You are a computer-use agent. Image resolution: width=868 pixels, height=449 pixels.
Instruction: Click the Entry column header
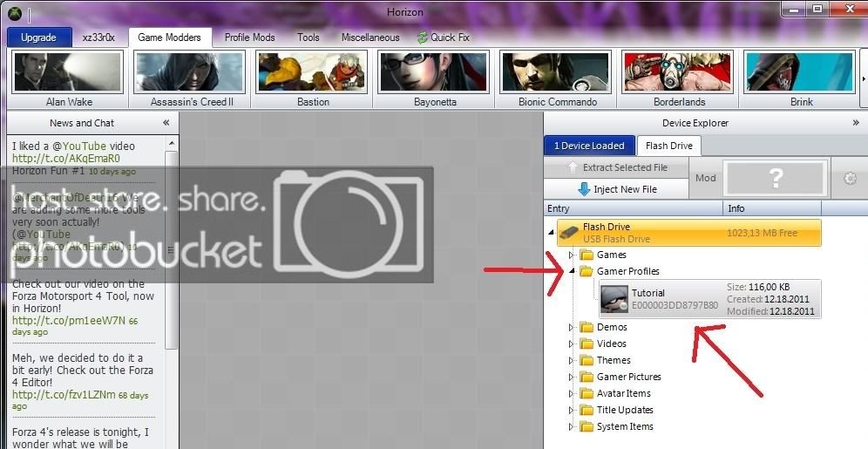pyautogui.click(x=634, y=208)
